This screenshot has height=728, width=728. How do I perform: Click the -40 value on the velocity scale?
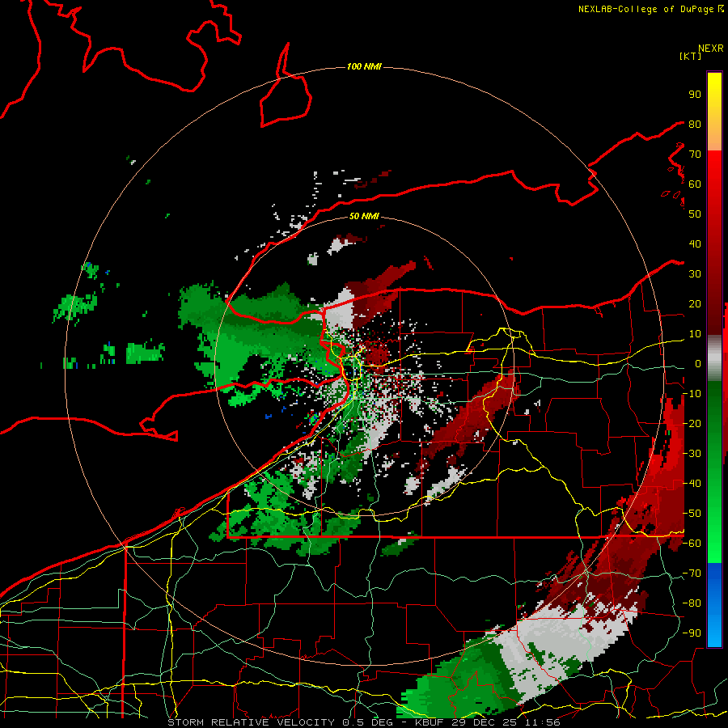point(692,484)
